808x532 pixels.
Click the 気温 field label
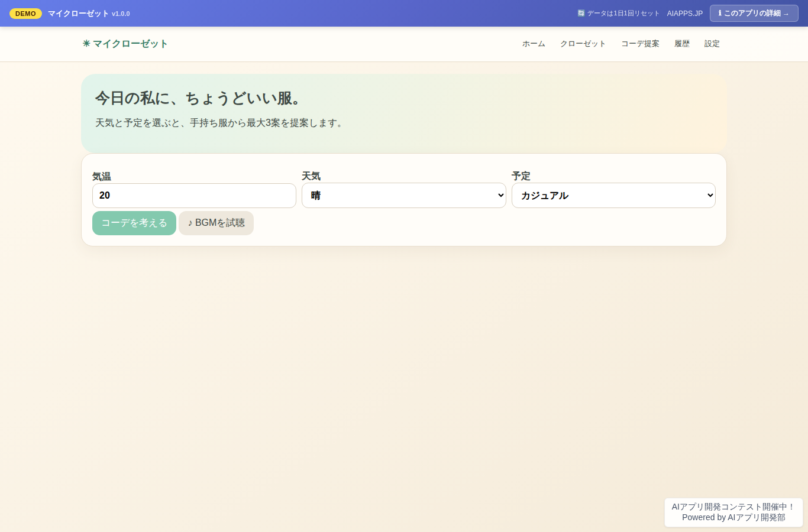pos(102,176)
